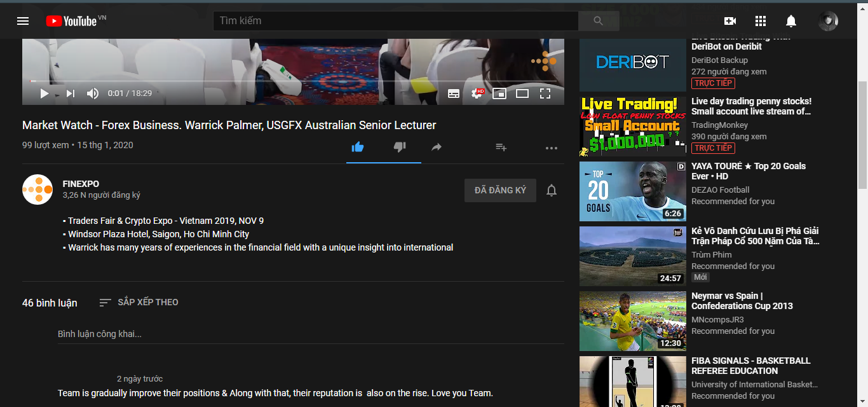868x407 pixels.
Task: Open the account avatar menu
Action: 828,21
